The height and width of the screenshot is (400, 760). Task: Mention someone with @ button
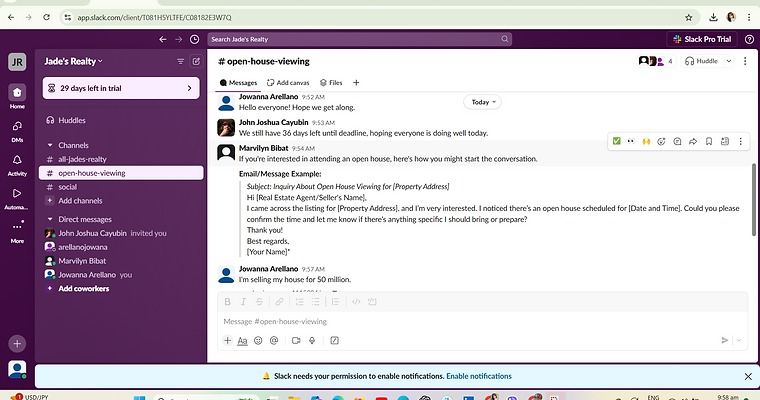274,340
